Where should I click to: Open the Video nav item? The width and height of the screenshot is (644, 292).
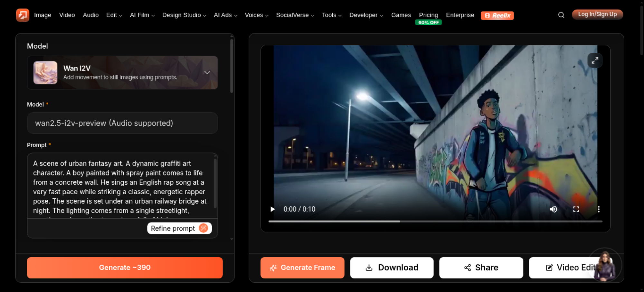pyautogui.click(x=67, y=15)
